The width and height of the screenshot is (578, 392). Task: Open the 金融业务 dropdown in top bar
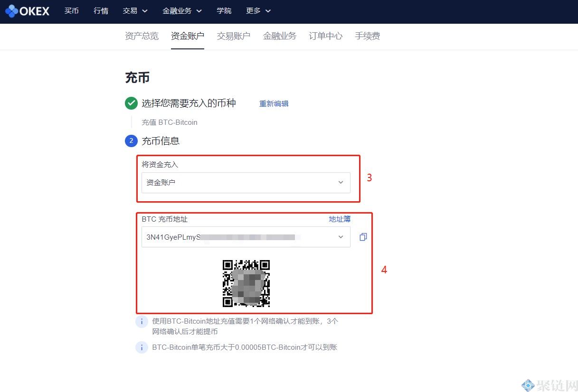pyautogui.click(x=182, y=11)
